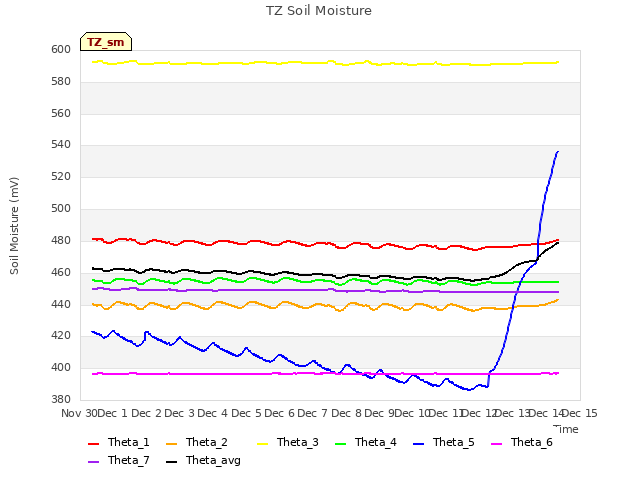Click the Dec 8 x-axis date label
This screenshot has height=480, width=640.
click(347, 413)
